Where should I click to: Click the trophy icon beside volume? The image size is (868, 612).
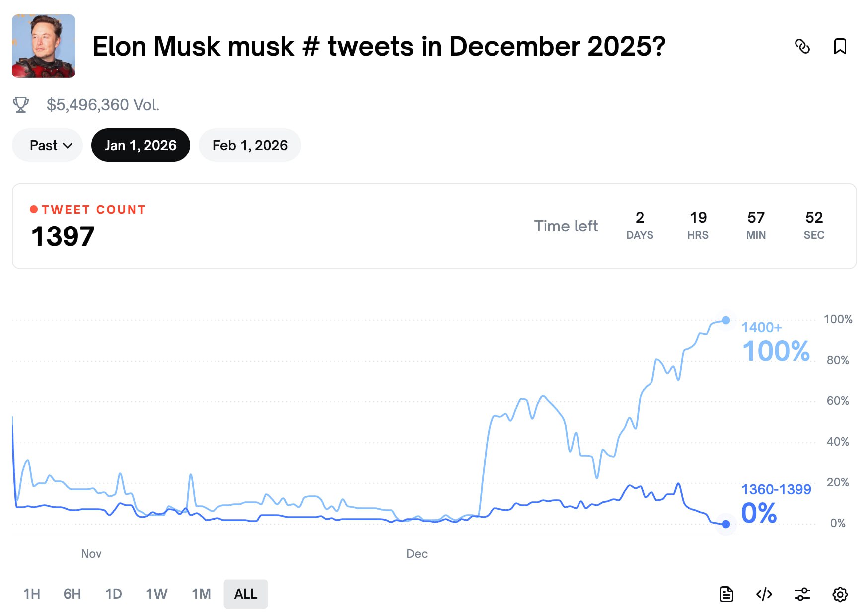coord(20,105)
